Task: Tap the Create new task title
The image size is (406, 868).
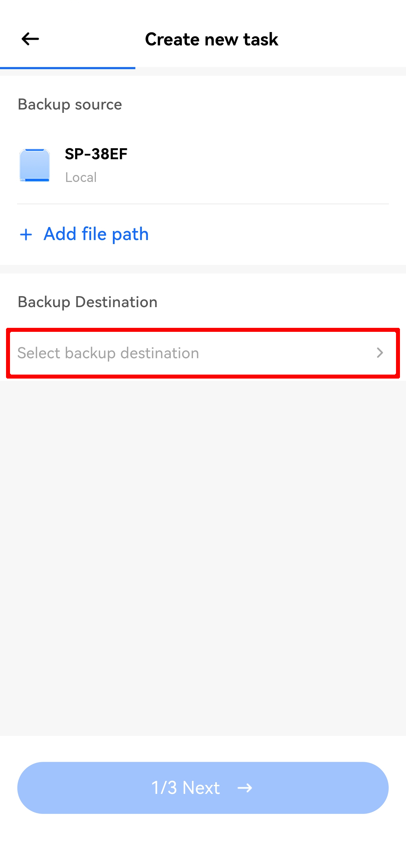Action: coord(211,39)
